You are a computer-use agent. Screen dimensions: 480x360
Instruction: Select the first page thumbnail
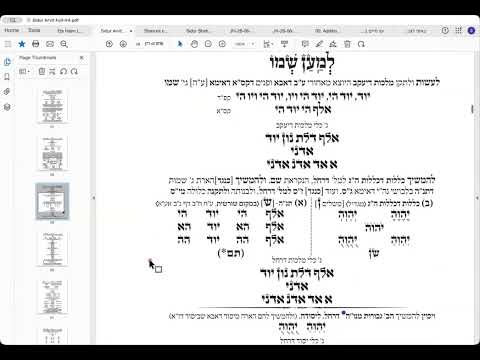52,106
